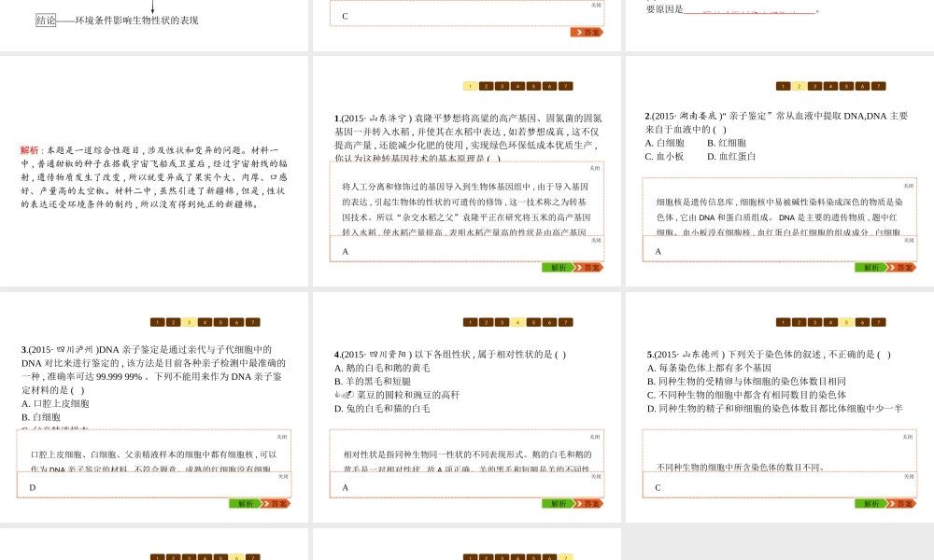Close the answer D box on question 3 slide
The height and width of the screenshot is (560, 934).
(x=283, y=477)
